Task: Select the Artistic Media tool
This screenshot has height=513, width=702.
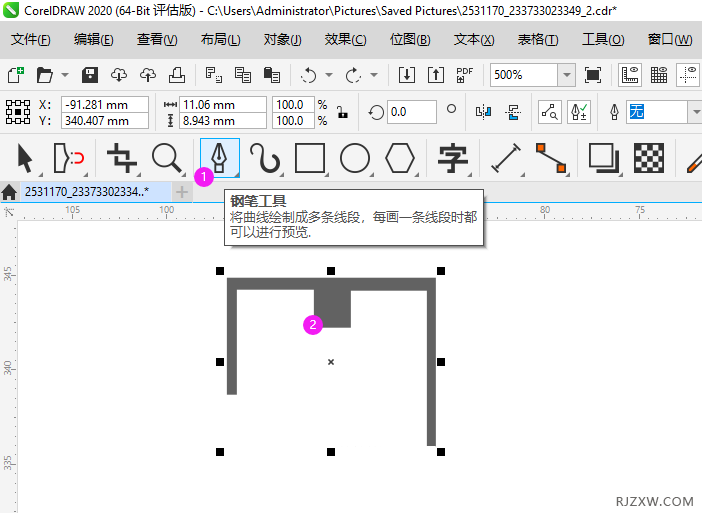Action: [265, 158]
